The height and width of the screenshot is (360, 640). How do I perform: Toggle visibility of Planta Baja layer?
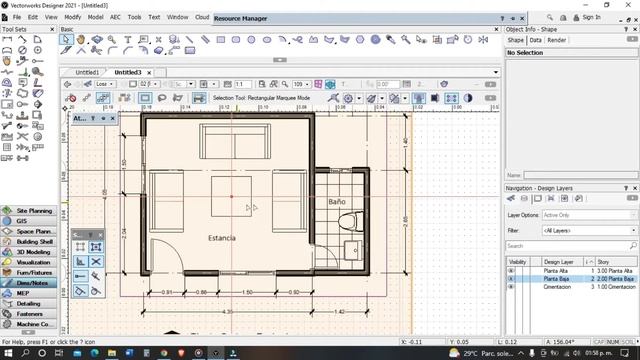pos(511,279)
